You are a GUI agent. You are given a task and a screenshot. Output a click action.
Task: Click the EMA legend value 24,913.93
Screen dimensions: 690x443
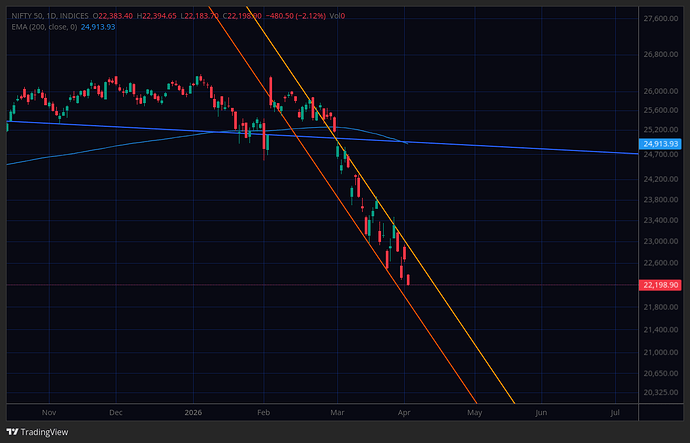click(x=98, y=27)
